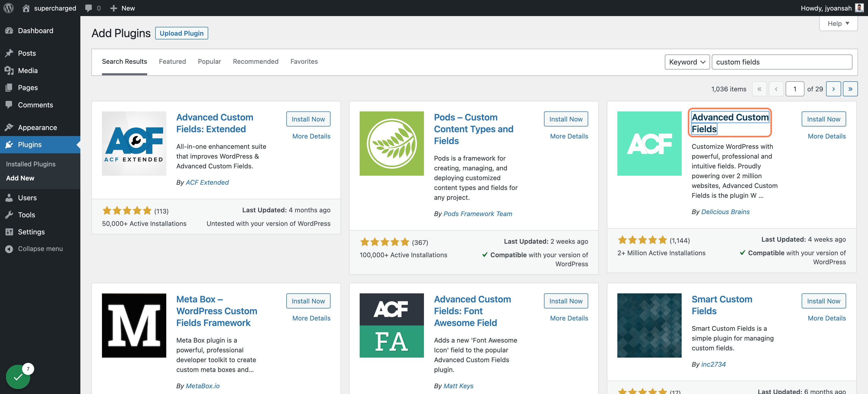The image size is (868, 394).
Task: Open the Delicious Brains author link
Action: point(725,212)
